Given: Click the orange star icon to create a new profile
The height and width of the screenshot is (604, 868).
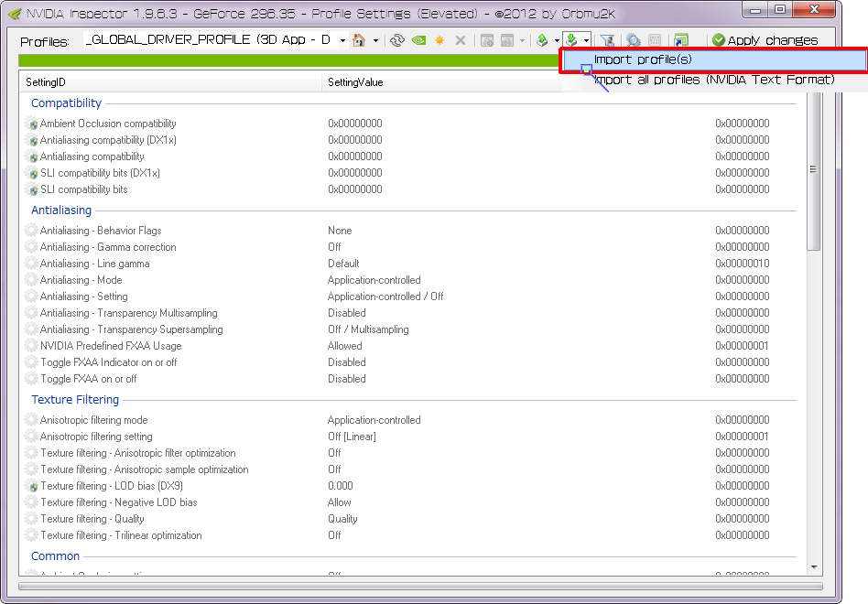Looking at the screenshot, I should (439, 40).
